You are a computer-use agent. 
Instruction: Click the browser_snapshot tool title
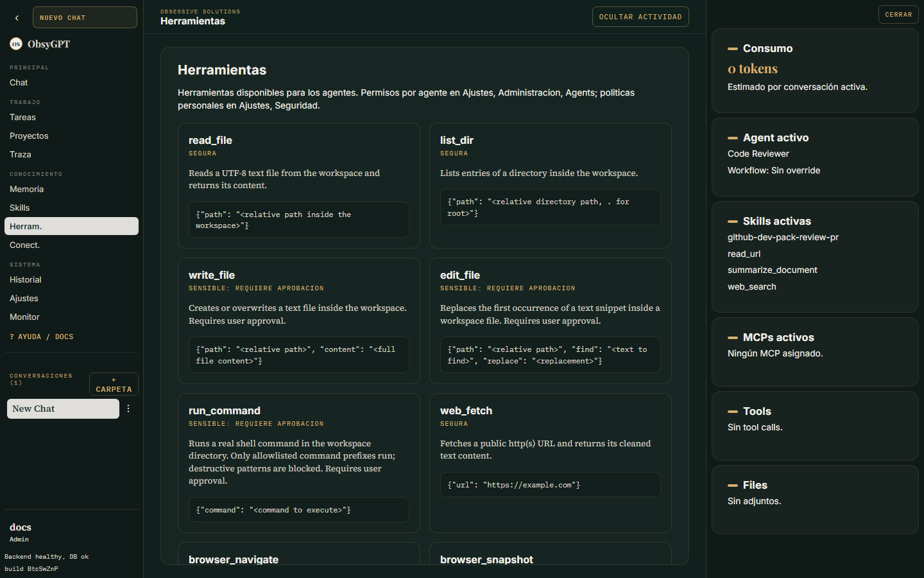(486, 559)
